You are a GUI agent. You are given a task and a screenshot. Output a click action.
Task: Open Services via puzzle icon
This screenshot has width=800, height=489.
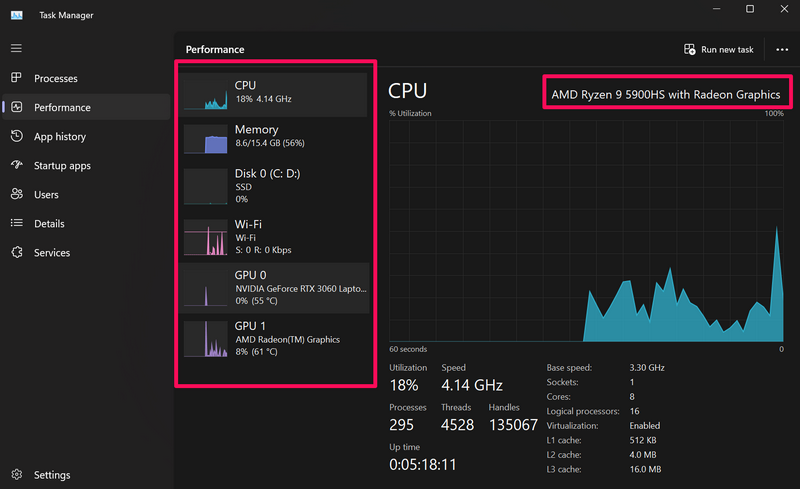[17, 253]
